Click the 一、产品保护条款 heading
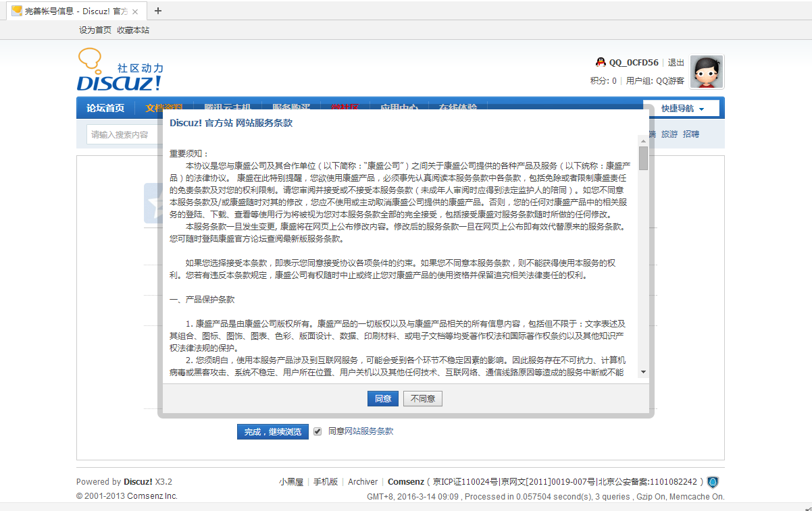 pos(202,299)
